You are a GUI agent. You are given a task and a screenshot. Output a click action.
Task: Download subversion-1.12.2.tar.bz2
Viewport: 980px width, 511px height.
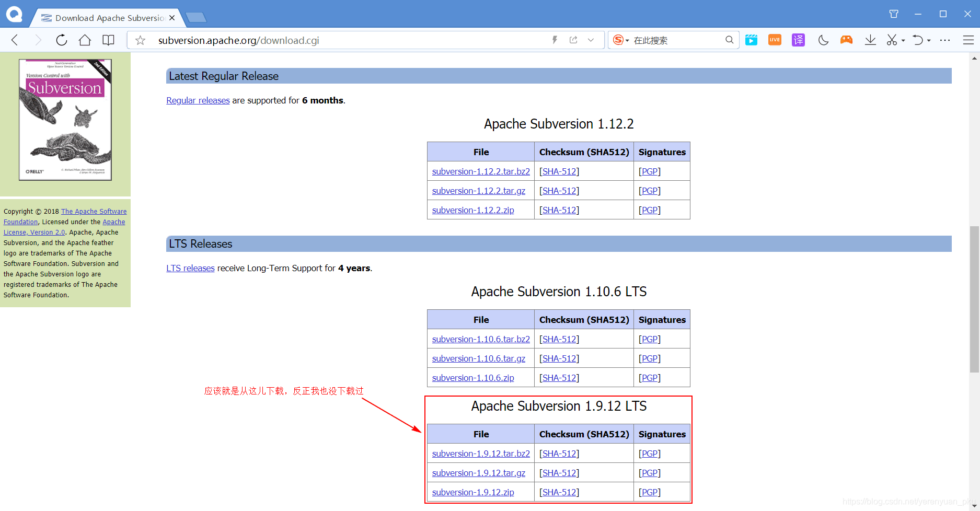[x=481, y=171]
